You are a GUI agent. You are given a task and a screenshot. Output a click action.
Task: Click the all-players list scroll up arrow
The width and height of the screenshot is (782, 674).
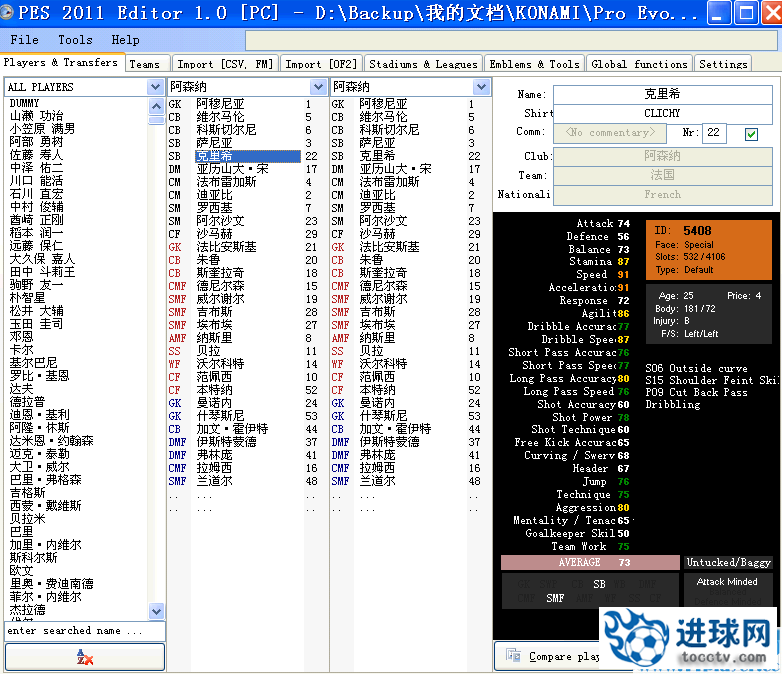(x=156, y=106)
